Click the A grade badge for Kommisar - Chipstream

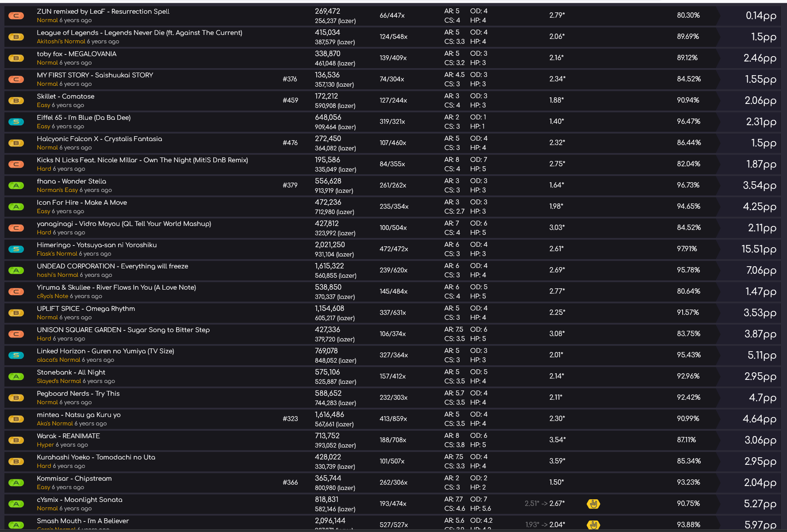click(16, 482)
